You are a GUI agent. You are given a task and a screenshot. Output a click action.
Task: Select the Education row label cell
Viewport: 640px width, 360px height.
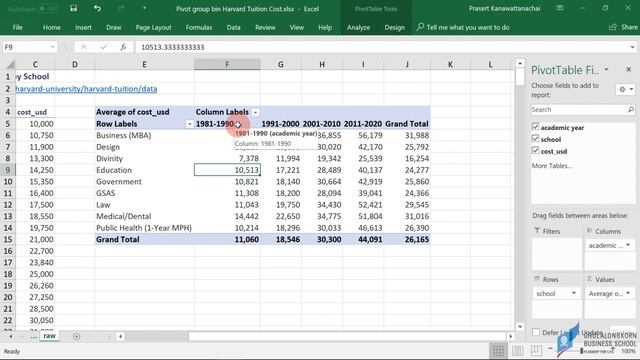[144, 170]
